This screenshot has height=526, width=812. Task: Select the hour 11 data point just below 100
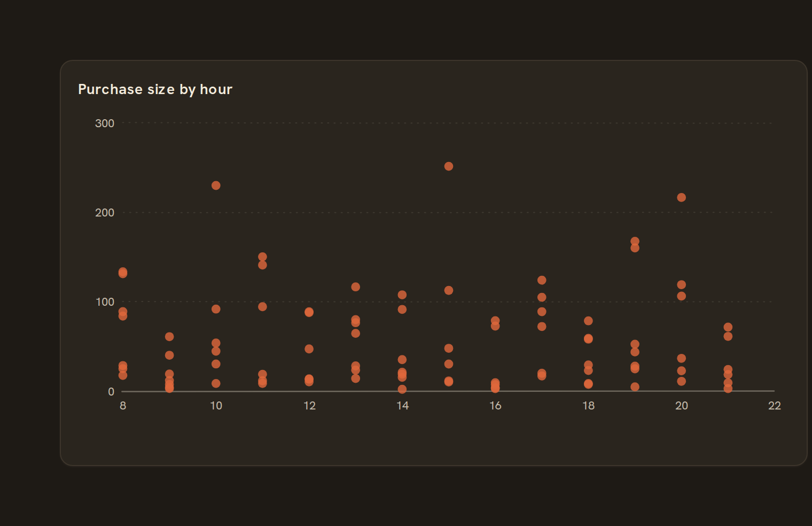[262, 307]
